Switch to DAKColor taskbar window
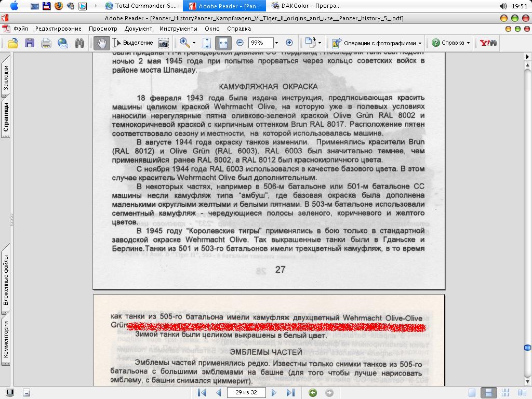This screenshot has height=399, width=532. point(307,6)
